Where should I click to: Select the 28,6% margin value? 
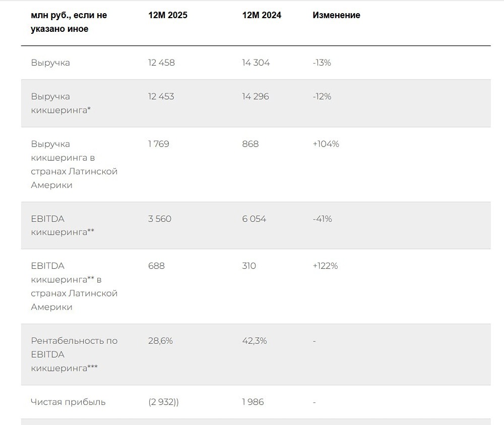point(160,341)
